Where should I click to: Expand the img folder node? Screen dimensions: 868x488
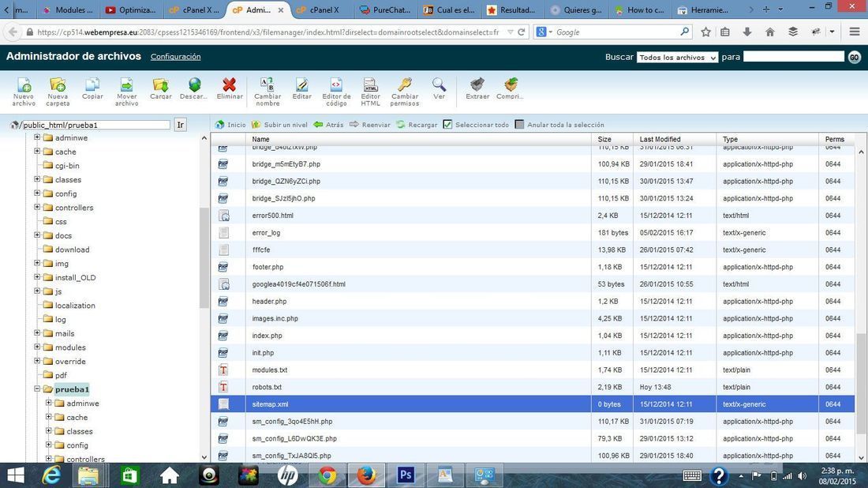pyautogui.click(x=37, y=263)
